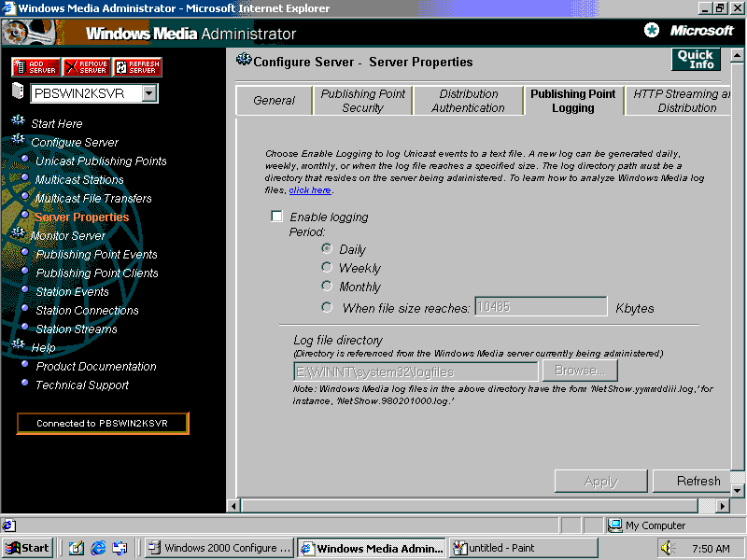Open Technical Support page
This screenshot has height=560, width=747.
82,385
